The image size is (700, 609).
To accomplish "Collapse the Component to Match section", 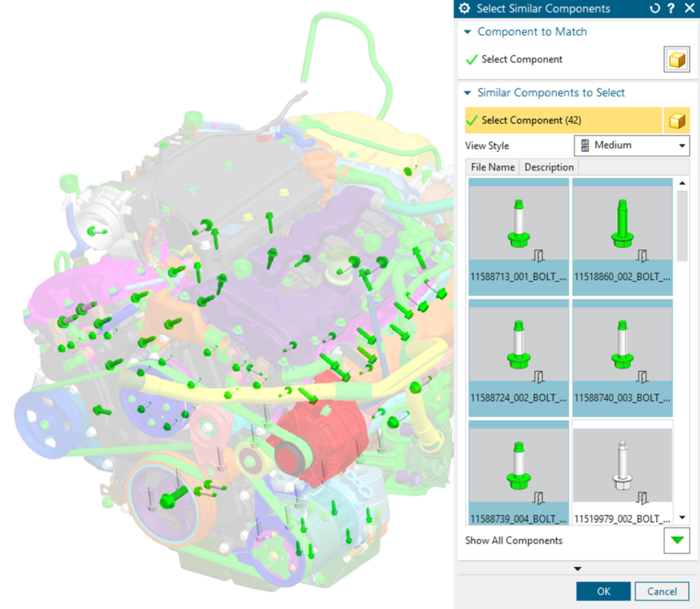I will pyautogui.click(x=467, y=32).
